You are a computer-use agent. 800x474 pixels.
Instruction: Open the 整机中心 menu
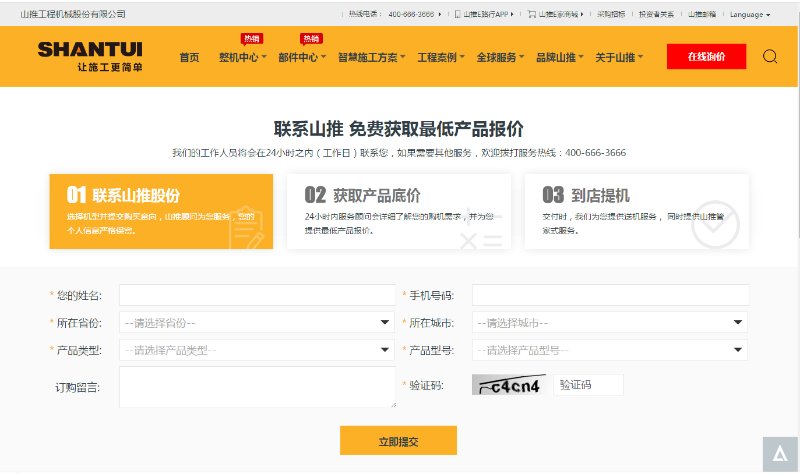tap(243, 57)
